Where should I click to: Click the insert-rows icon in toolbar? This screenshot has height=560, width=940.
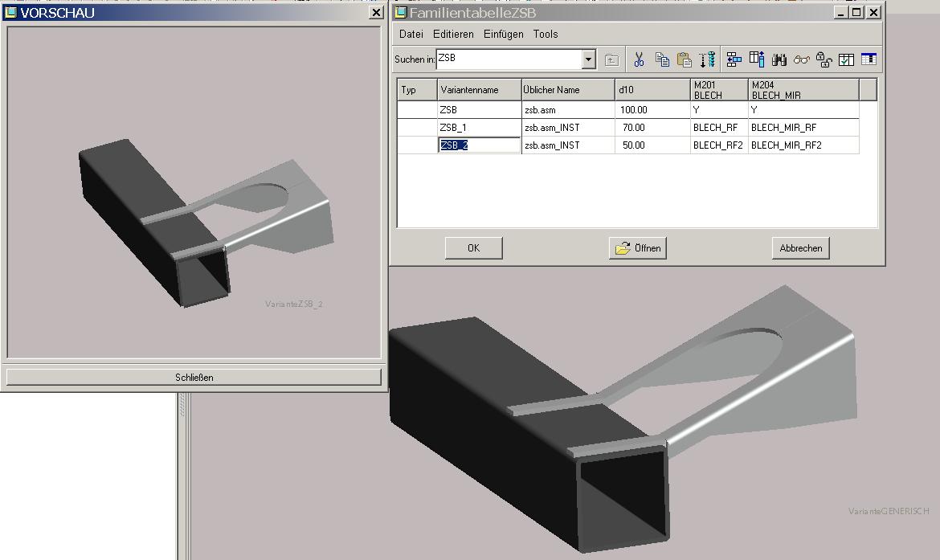point(734,59)
